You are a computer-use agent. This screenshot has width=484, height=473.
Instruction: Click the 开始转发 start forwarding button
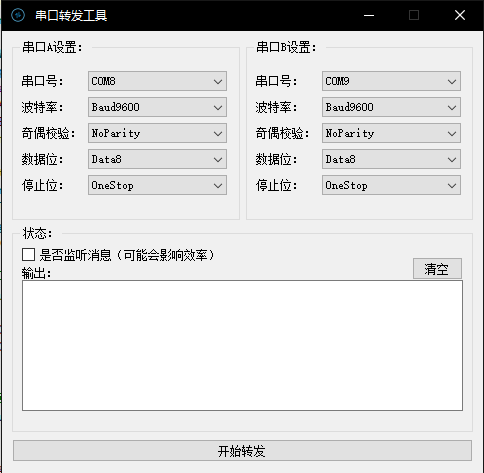pyautogui.click(x=242, y=451)
